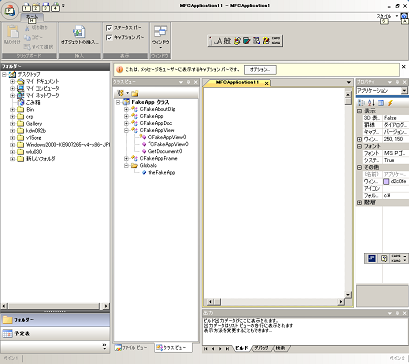This screenshot has height=364, width=409.
Task: Toggle the Caption Bar (キャプション バー) checkbox
Action: point(125,37)
